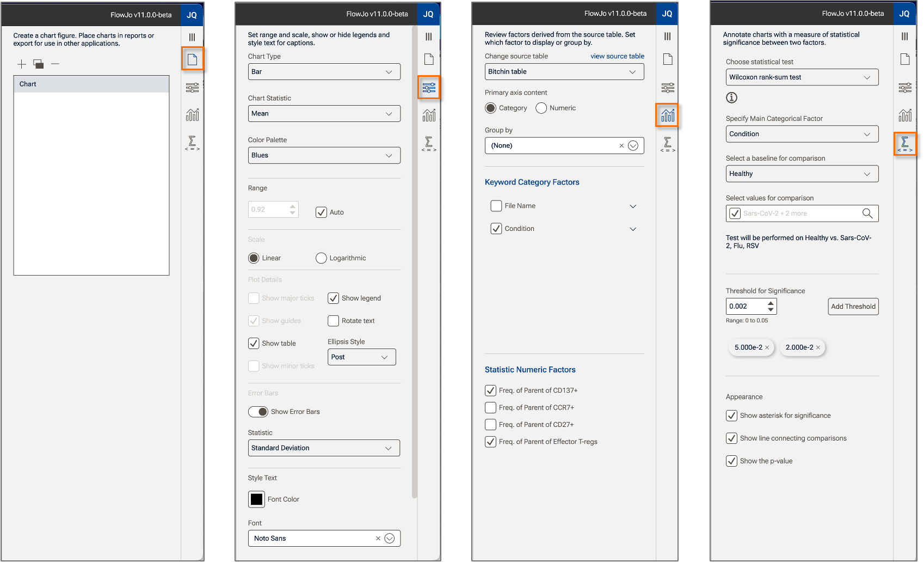Open the chart figure page tab in first panel
This screenshot has height=562, width=924.
tap(193, 59)
